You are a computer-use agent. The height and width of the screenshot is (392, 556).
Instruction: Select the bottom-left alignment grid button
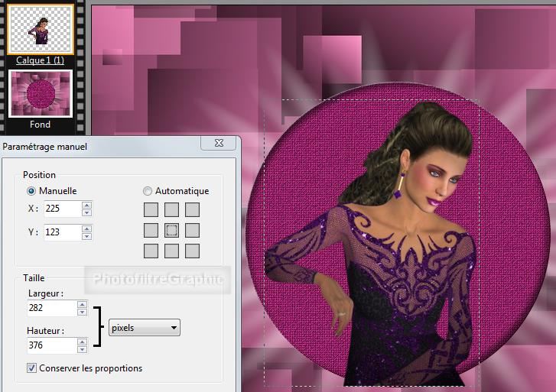[151, 251]
